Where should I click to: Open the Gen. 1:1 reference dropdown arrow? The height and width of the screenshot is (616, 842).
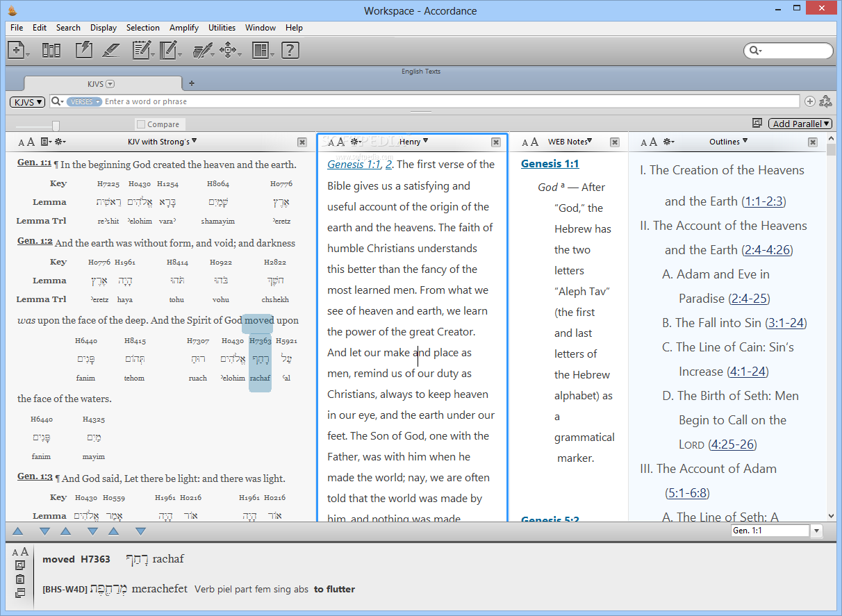(817, 531)
